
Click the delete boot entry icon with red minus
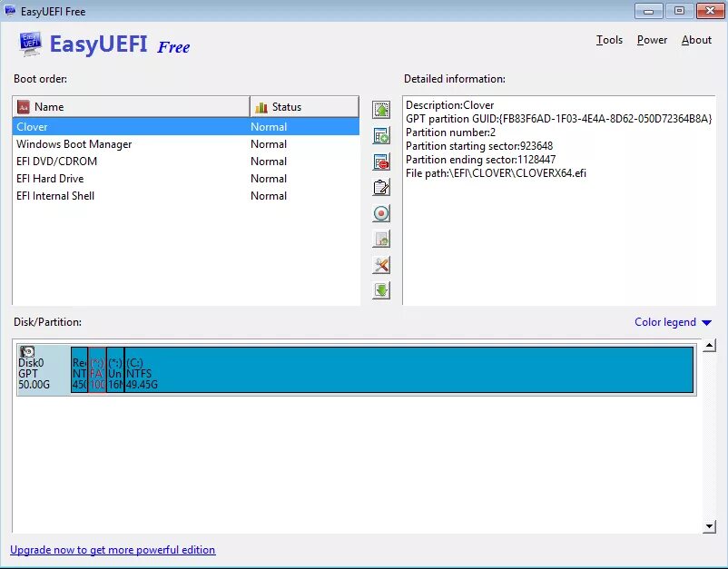(x=381, y=162)
